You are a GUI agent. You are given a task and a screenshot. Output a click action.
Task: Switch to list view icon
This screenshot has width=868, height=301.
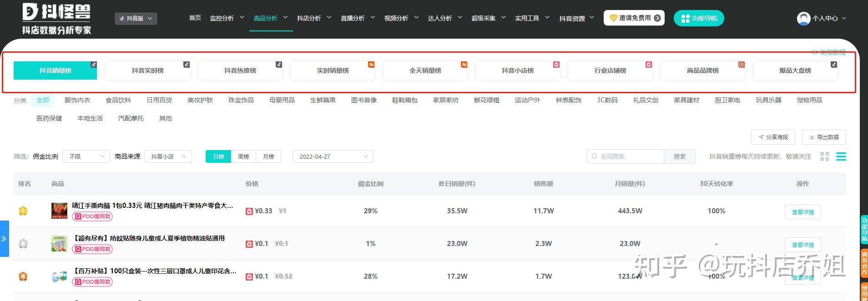point(841,156)
